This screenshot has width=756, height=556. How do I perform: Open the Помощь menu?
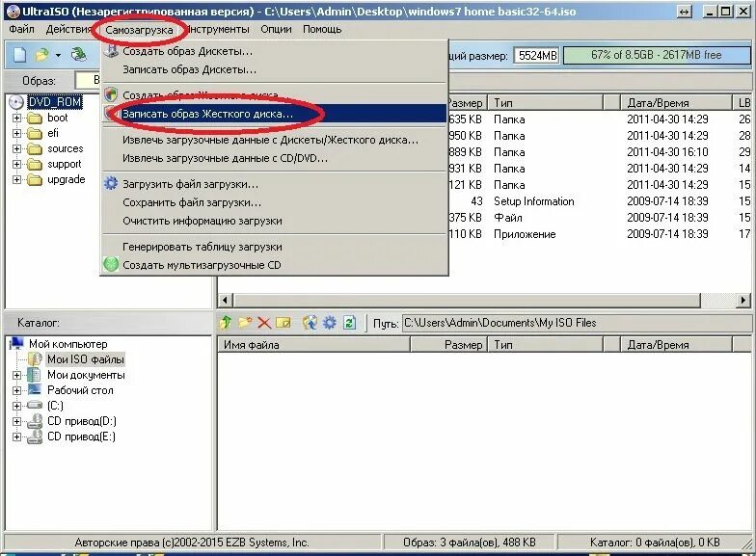pos(322,29)
